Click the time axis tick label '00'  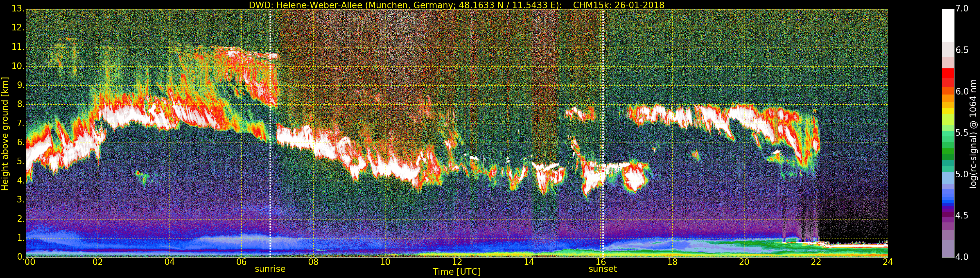[x=30, y=262]
